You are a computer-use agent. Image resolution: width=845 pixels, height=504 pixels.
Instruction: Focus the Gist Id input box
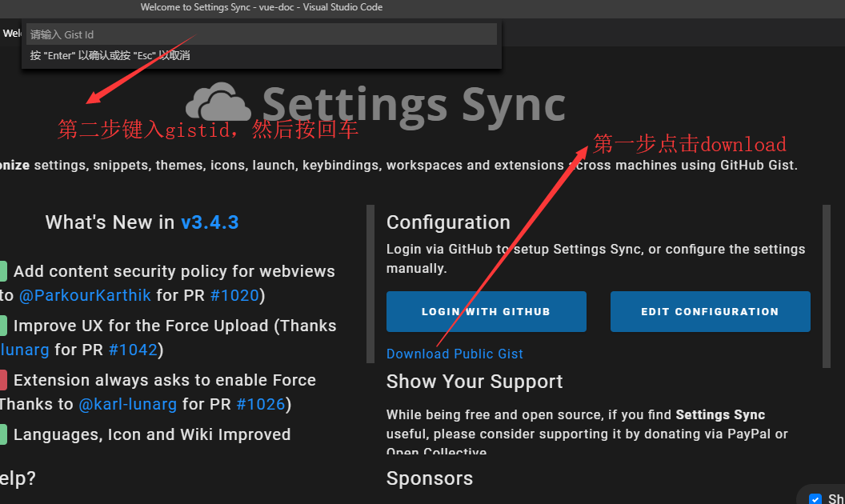(x=262, y=34)
